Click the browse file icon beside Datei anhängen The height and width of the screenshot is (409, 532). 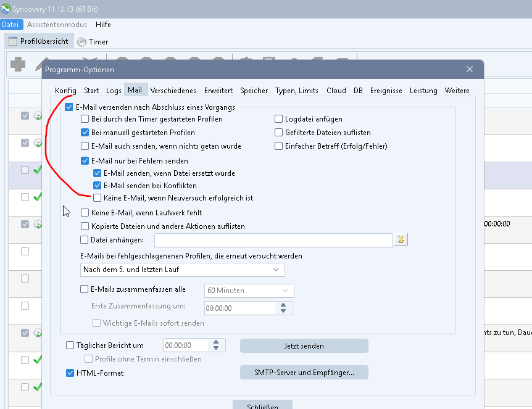click(x=402, y=240)
